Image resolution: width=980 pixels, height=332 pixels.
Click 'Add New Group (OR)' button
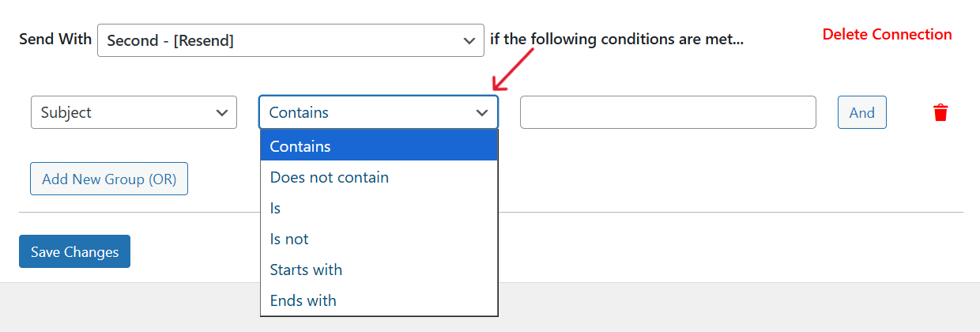tap(109, 179)
